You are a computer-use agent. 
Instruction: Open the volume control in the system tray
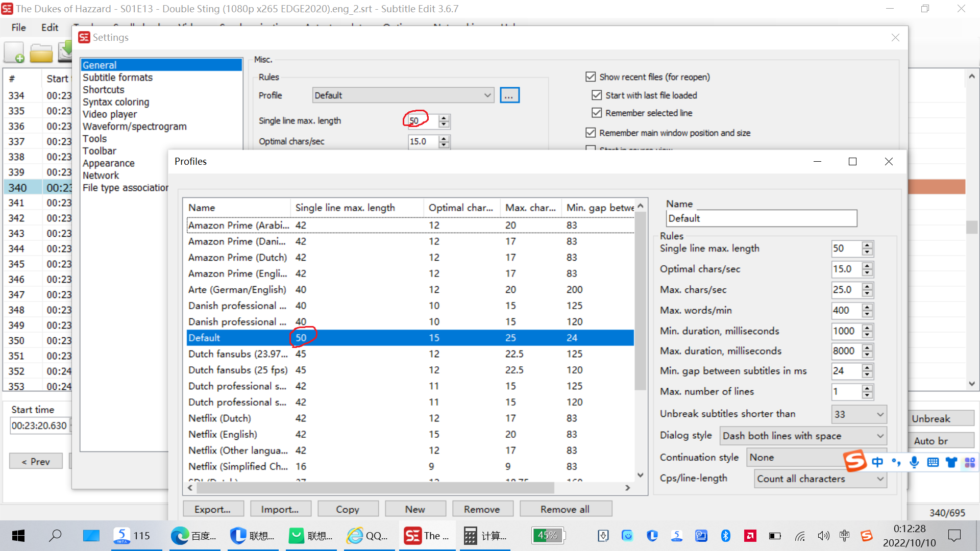(x=823, y=536)
